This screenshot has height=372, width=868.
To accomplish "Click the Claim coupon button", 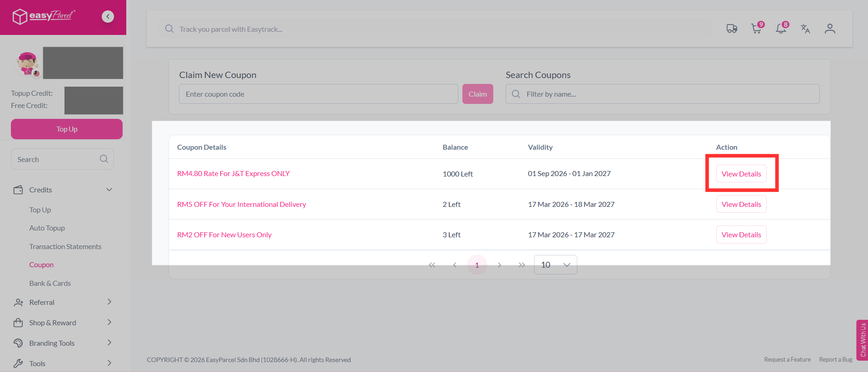I will coord(478,94).
